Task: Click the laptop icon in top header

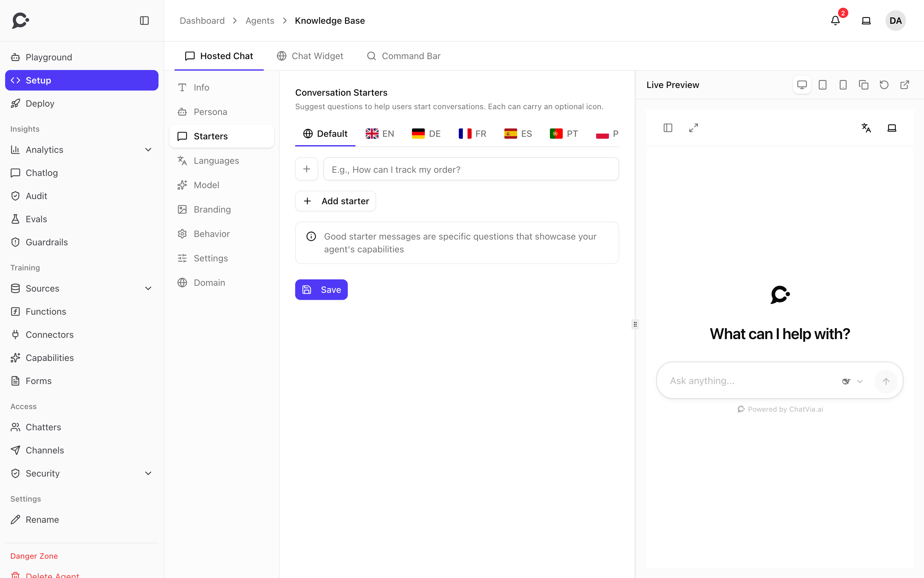Action: tap(866, 21)
